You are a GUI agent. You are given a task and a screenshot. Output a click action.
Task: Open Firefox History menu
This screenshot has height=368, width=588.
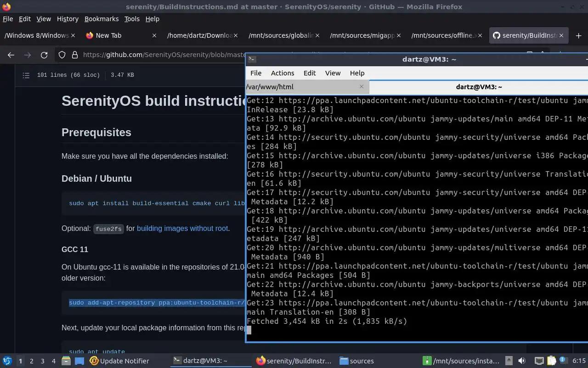[68, 19]
